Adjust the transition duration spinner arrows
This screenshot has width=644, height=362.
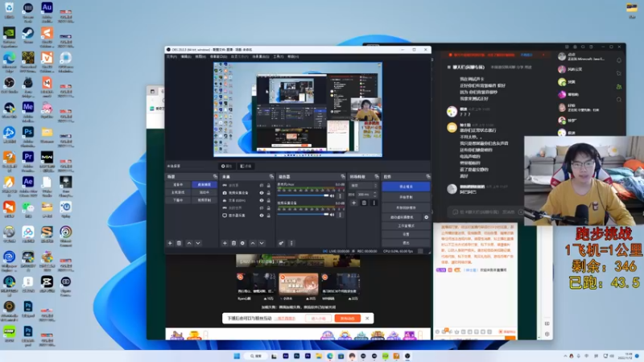(x=374, y=194)
